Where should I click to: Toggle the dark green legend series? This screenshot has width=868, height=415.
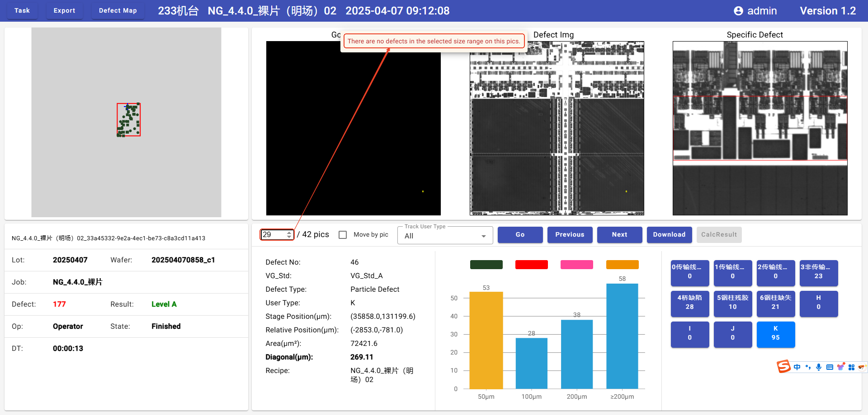click(x=486, y=265)
